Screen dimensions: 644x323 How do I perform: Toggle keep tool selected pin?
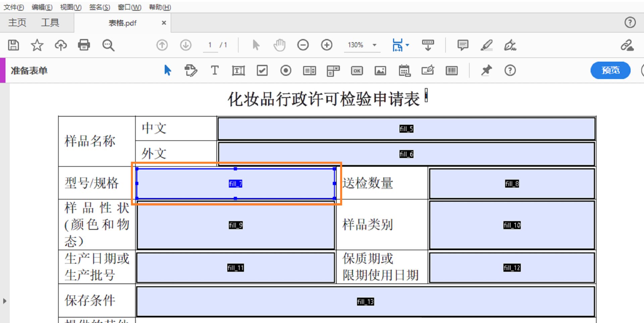click(x=487, y=70)
